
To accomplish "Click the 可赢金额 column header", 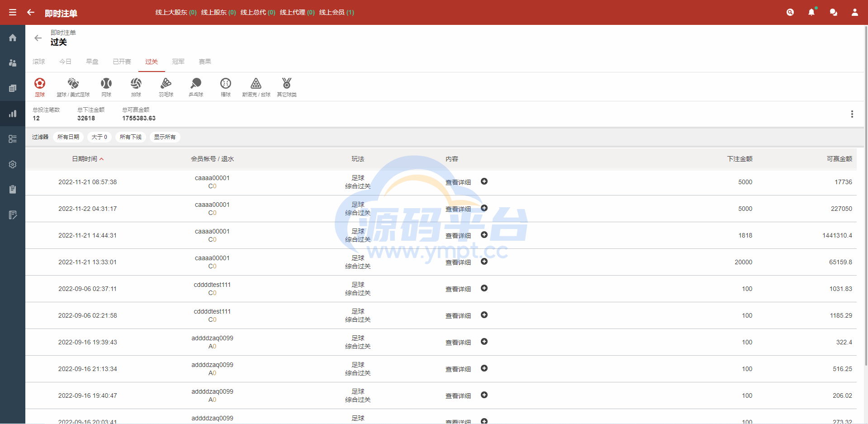I will click(839, 159).
